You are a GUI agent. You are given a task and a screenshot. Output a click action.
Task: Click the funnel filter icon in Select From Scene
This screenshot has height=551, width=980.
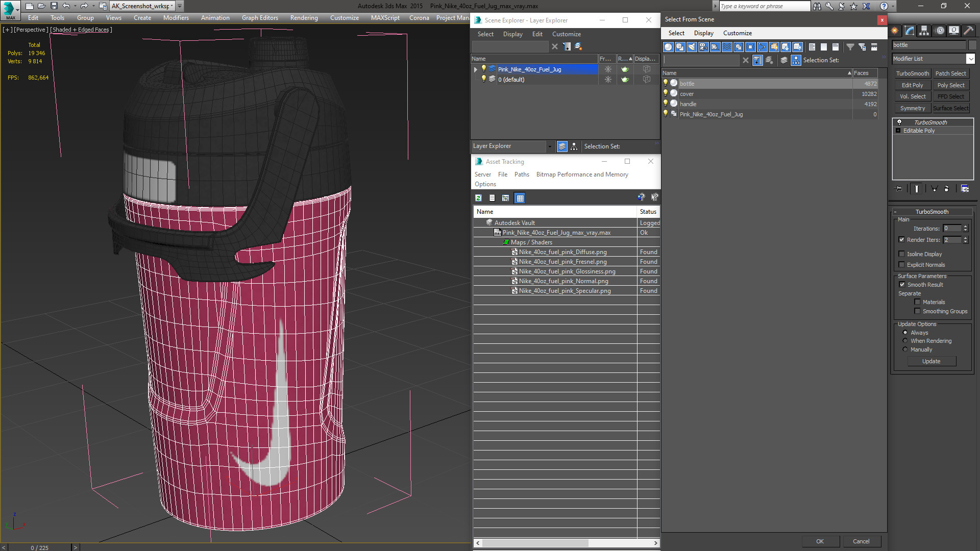click(x=850, y=47)
